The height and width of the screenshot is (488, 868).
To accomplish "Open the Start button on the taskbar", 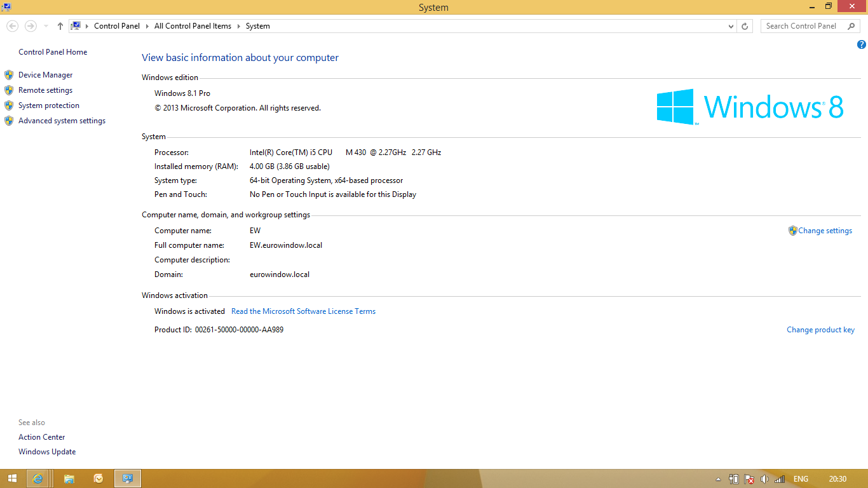I will (x=12, y=478).
